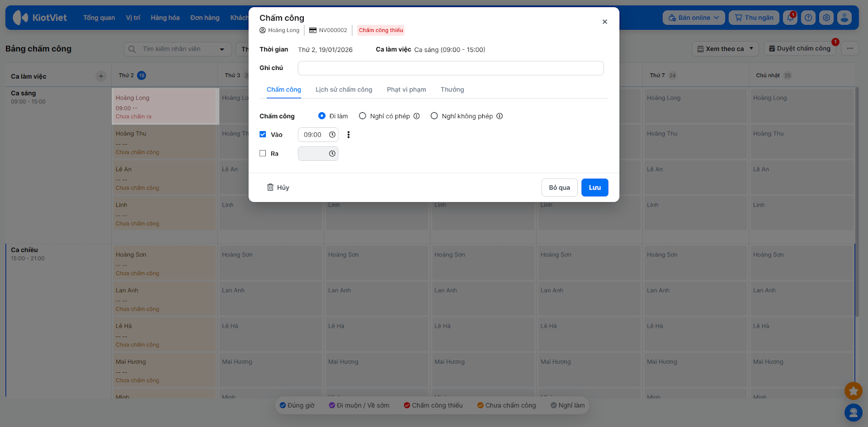Viewport: 868px width, 427px height.
Task: Click the Chủ nhật column header
Action: pyautogui.click(x=802, y=75)
